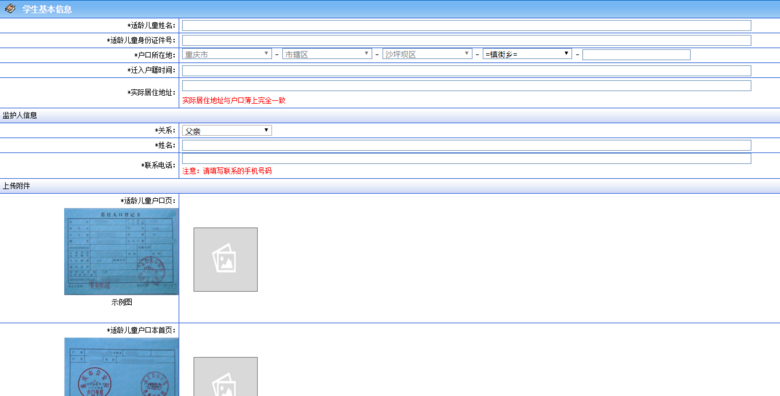Screen dimensions: 780x396
Task: Focus the 适龄儿童身份证件号 input field
Action: click(467, 40)
